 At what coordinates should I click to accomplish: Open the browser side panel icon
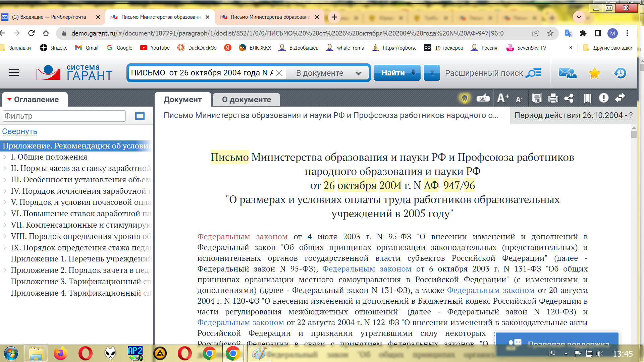pyautogui.click(x=598, y=33)
